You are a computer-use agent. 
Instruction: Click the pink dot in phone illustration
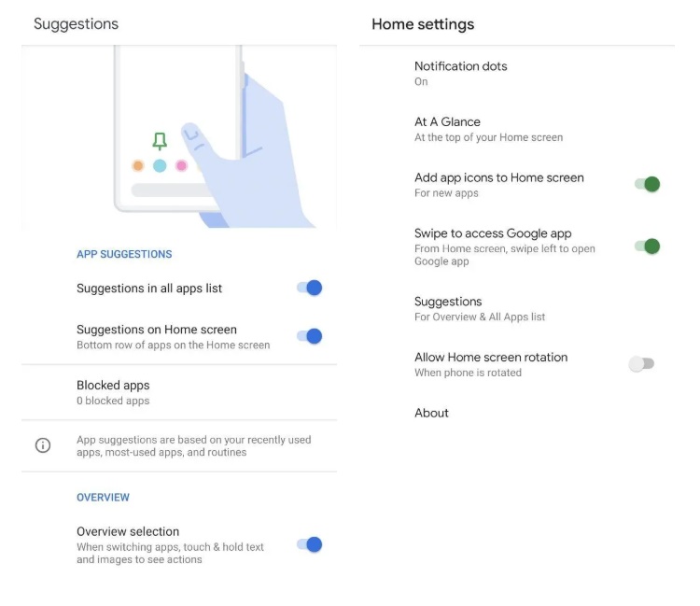[181, 165]
